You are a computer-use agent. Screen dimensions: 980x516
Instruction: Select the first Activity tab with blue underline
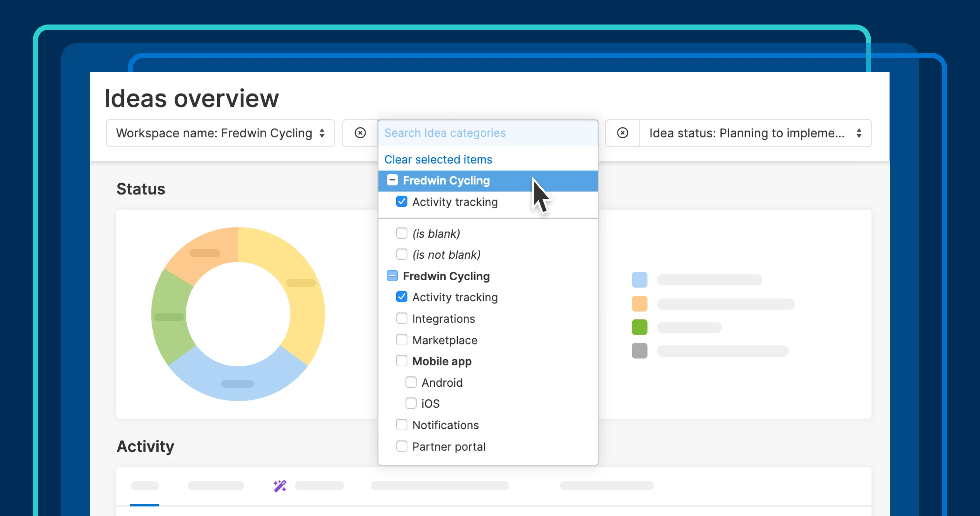coord(144,486)
